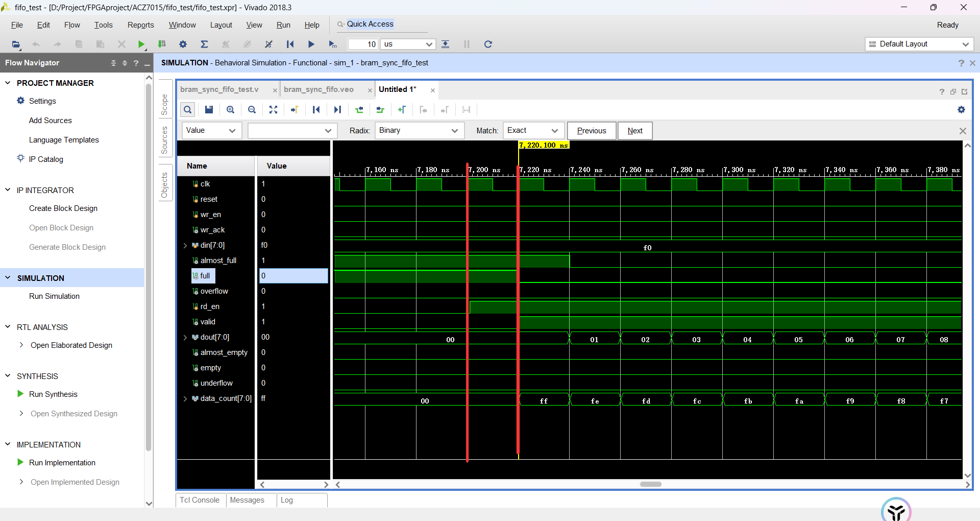Select the almost_full signal row
This screenshot has width=980, height=521.
pyautogui.click(x=218, y=261)
